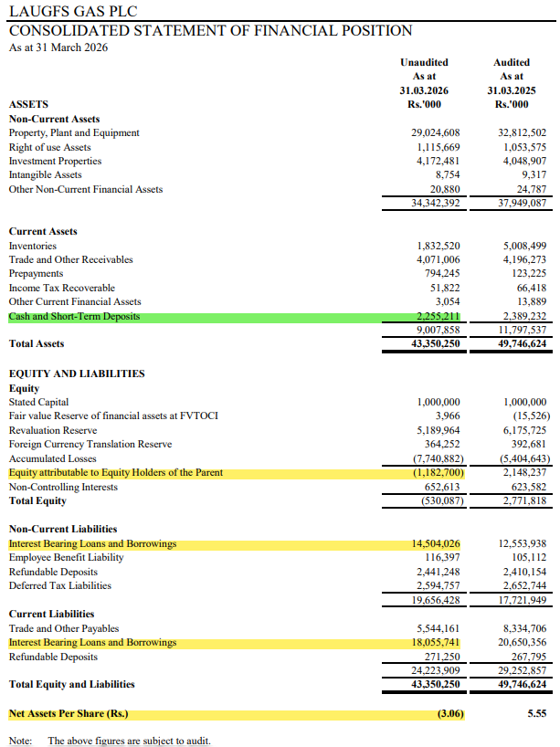The image size is (560, 747).
Task: Select the LAUGFS GAS PLC company title
Action: click(73, 11)
